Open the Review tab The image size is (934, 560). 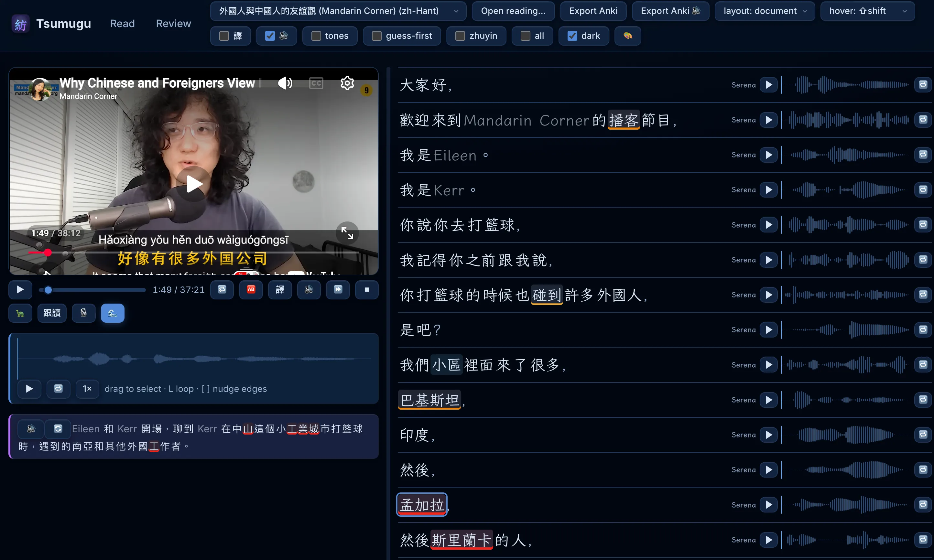[173, 24]
